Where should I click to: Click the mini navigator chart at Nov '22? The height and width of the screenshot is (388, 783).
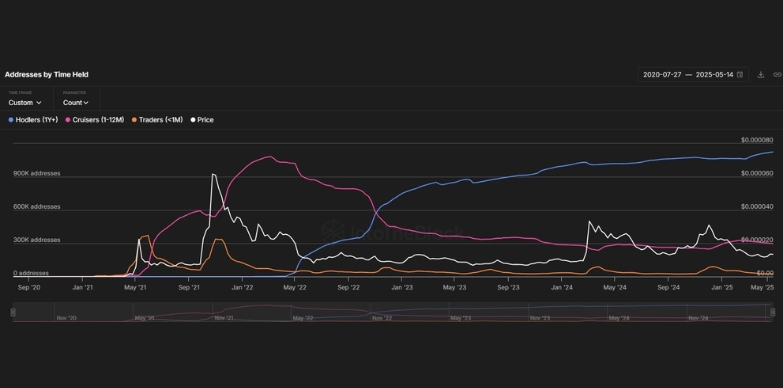point(382,318)
